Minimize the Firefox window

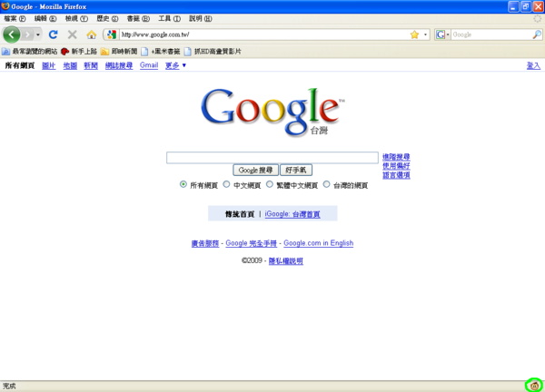click(513, 6)
